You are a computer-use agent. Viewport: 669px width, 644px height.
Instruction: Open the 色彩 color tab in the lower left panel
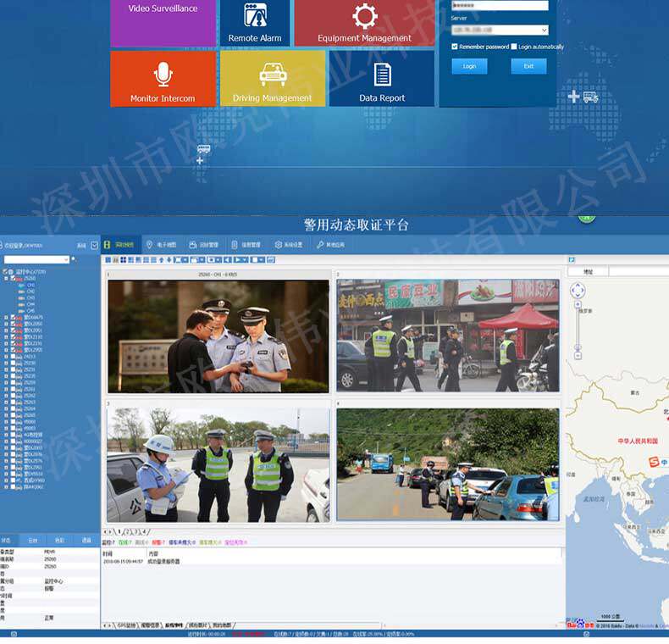[x=60, y=541]
